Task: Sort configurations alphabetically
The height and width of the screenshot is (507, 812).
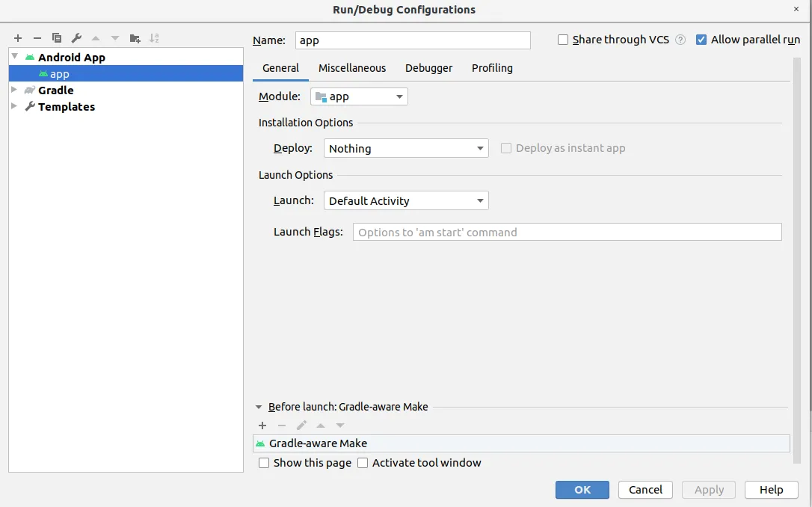Action: pos(154,38)
